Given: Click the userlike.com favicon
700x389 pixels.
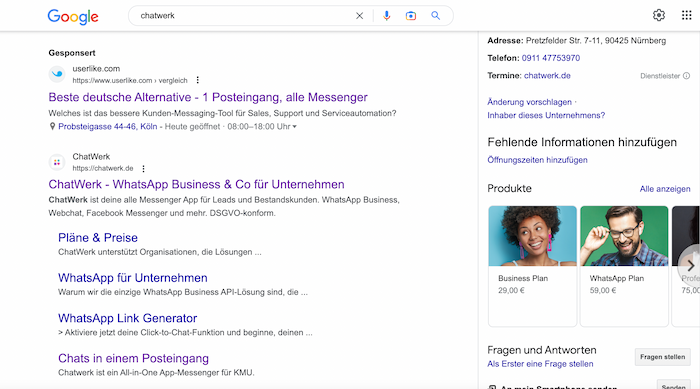Looking at the screenshot, I should click(x=57, y=74).
